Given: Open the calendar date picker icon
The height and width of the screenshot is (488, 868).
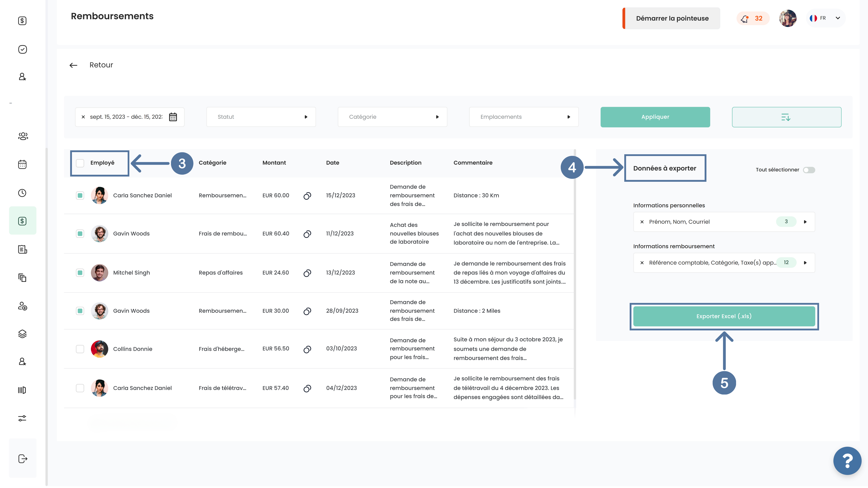Looking at the screenshot, I should (x=173, y=117).
